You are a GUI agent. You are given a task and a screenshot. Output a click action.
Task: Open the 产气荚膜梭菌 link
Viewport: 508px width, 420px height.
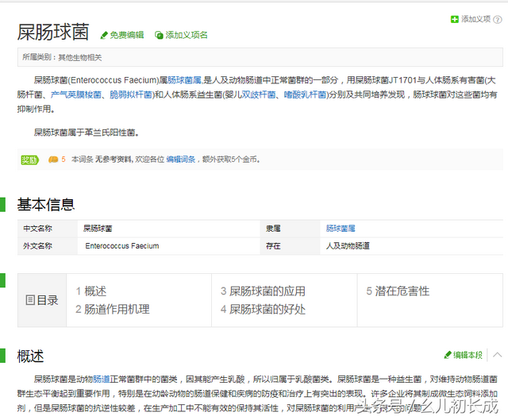(76, 94)
